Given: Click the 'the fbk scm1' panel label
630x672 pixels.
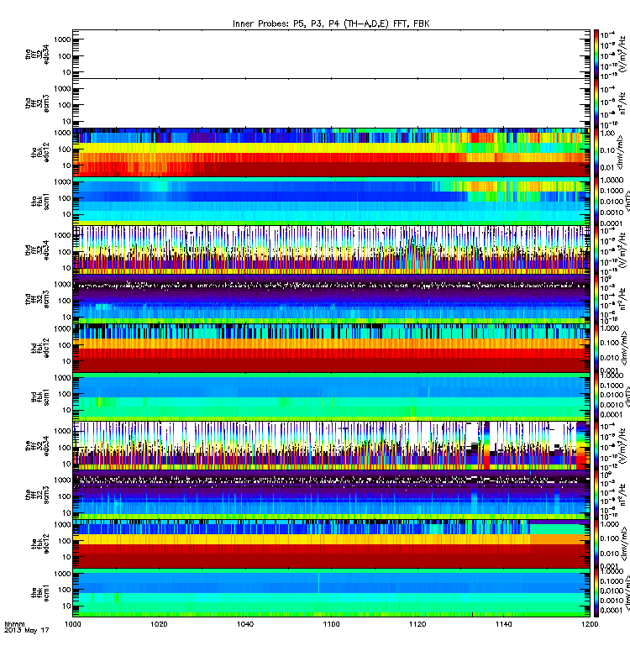Looking at the screenshot, I should pos(40,593).
